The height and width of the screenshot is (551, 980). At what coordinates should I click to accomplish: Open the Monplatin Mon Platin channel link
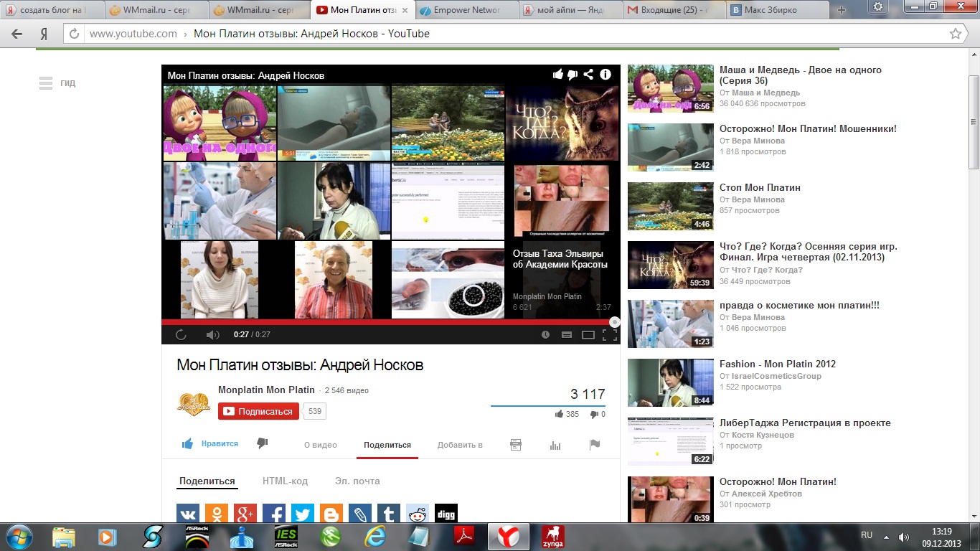pos(266,390)
